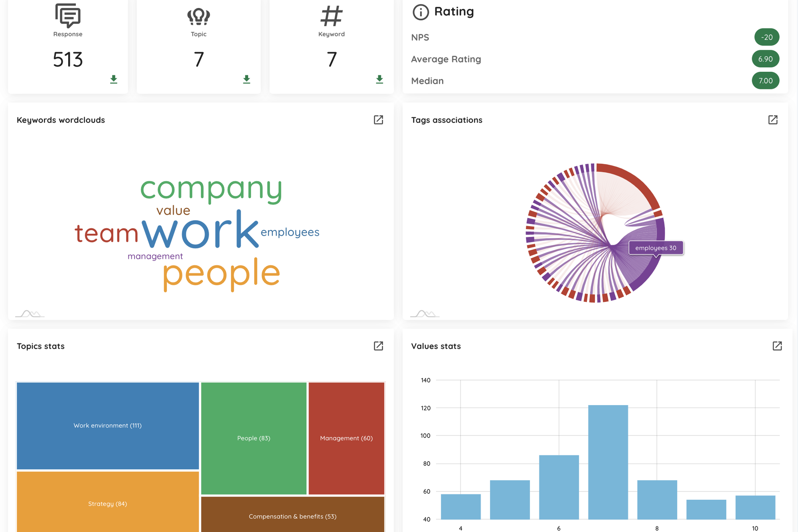This screenshot has width=798, height=532.
Task: Open the Keywords wordcloud expand view
Action: pos(379,120)
